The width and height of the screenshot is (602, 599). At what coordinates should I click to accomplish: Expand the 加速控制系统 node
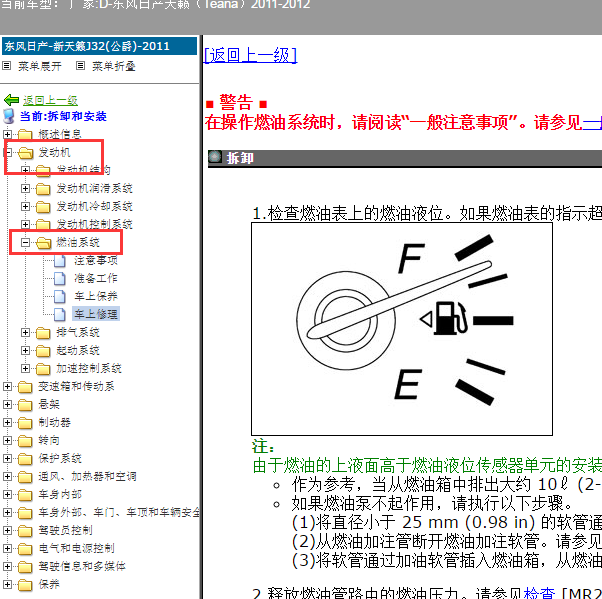25,368
